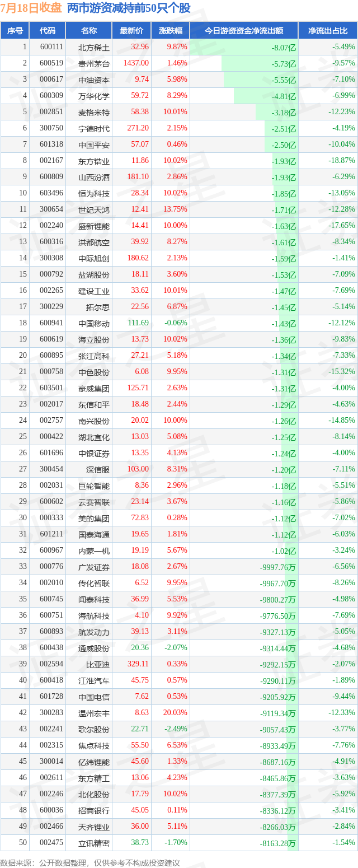Select stock name 山西汾酒
This screenshot has height=868, width=358.
(94, 177)
